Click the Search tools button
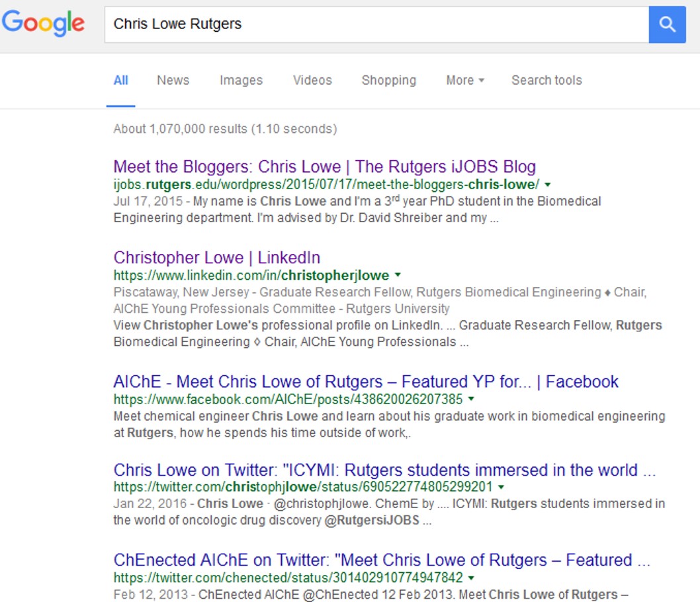The width and height of the screenshot is (700, 602). point(547,80)
